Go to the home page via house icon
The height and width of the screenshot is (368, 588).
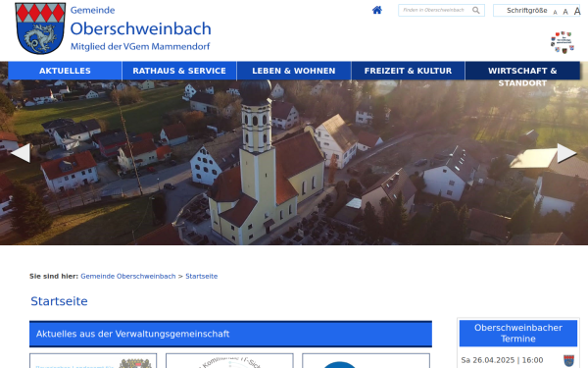coord(377,10)
